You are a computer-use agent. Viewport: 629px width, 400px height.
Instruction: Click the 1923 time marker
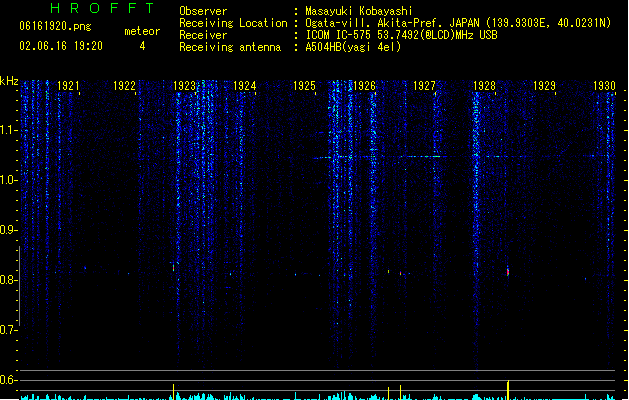coord(185,86)
